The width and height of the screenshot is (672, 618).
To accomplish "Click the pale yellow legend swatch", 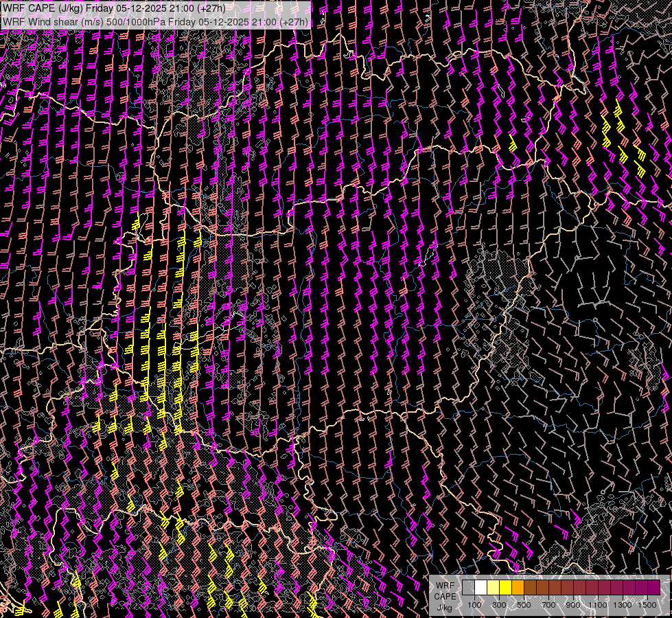I will (493, 588).
